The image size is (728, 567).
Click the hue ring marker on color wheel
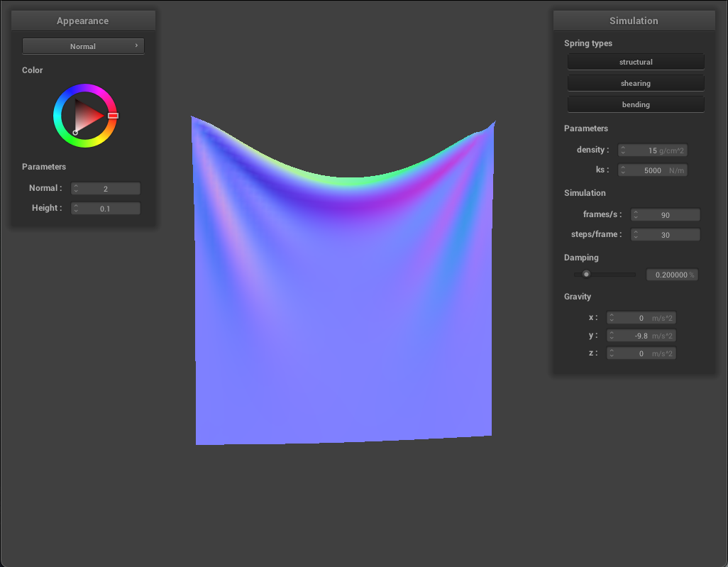(x=113, y=116)
